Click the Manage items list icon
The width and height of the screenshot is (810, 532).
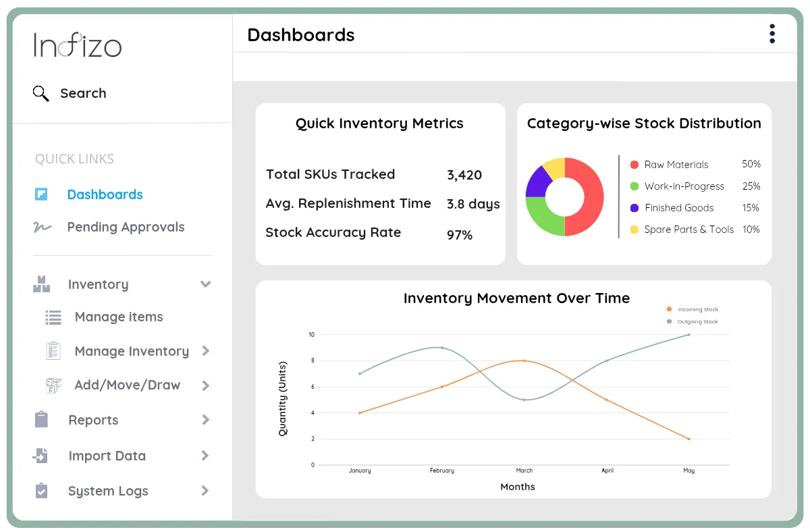click(53, 317)
